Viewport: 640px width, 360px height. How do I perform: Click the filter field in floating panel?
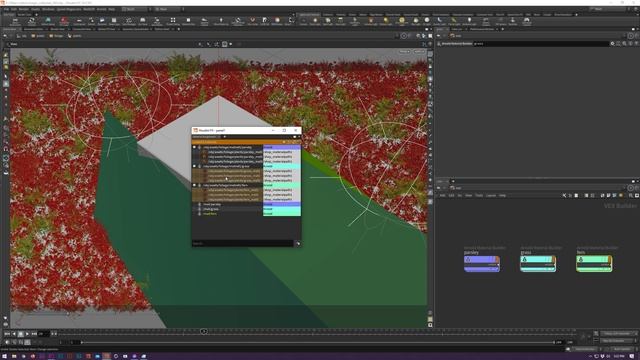click(242, 243)
